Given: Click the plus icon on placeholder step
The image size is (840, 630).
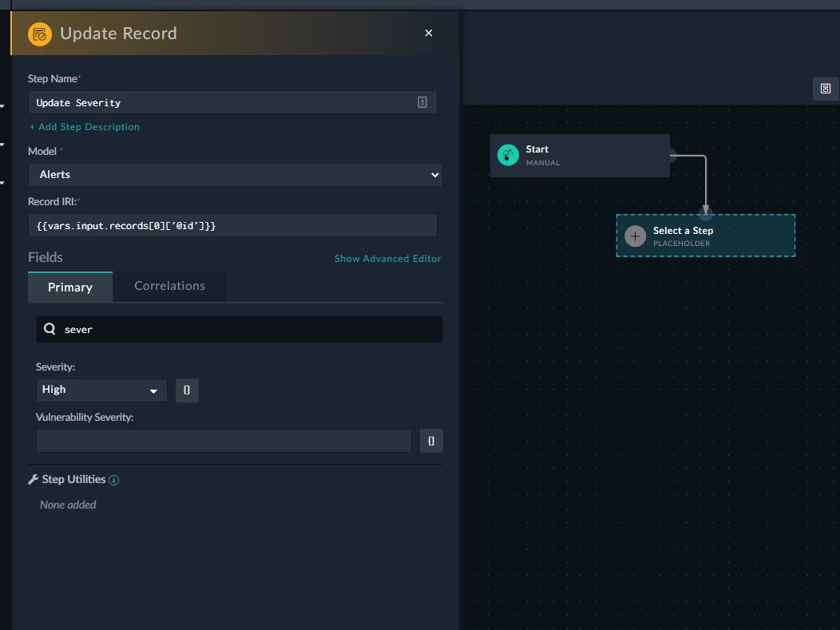Looking at the screenshot, I should pos(636,236).
